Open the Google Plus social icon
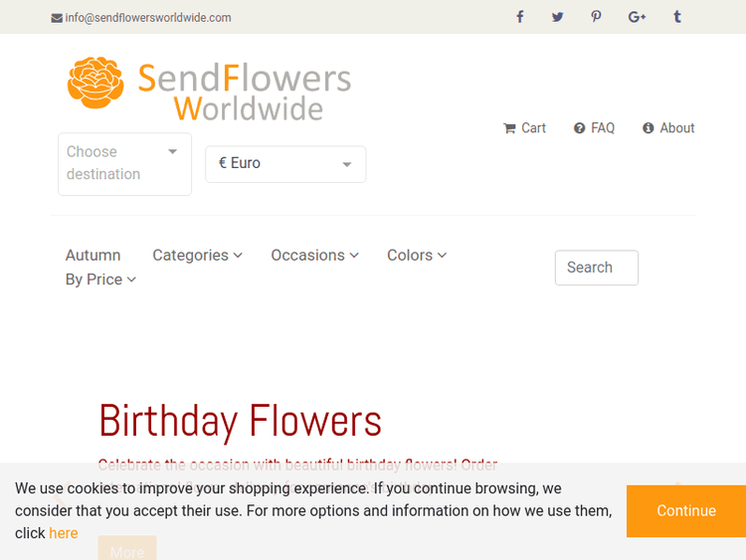 pos(637,18)
